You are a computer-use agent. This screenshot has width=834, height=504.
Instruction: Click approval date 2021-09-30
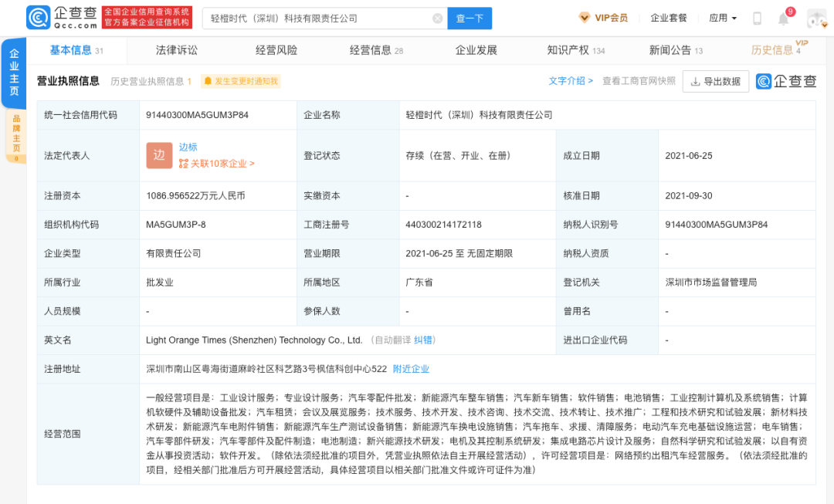coord(689,195)
